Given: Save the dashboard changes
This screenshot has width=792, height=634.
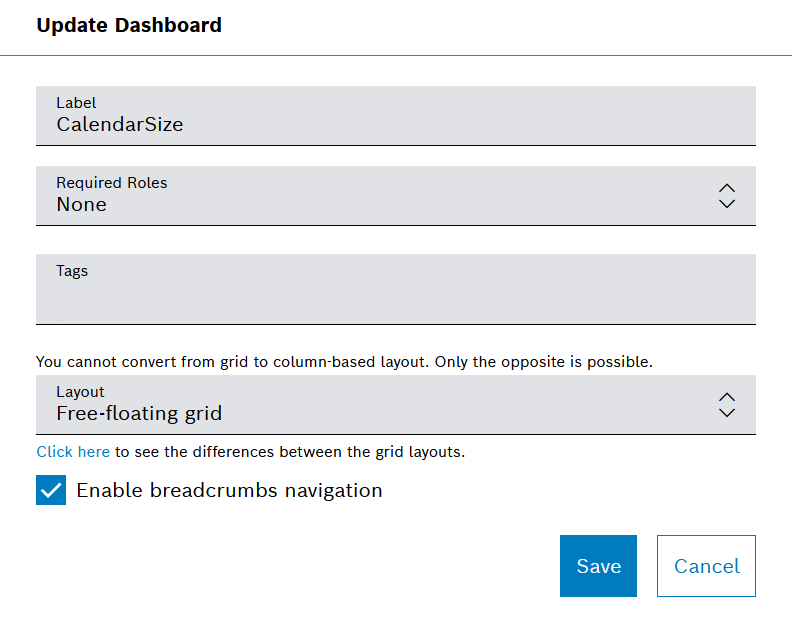Looking at the screenshot, I should click(598, 566).
